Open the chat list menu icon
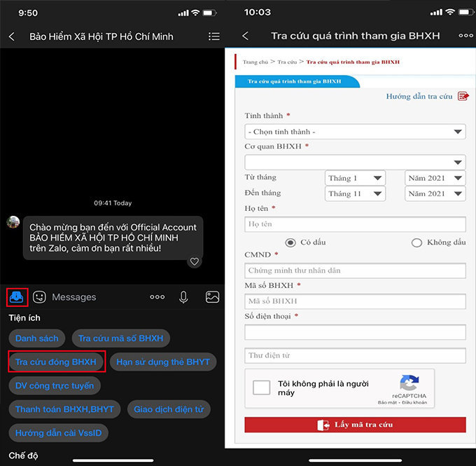This screenshot has height=466, width=476. click(214, 36)
